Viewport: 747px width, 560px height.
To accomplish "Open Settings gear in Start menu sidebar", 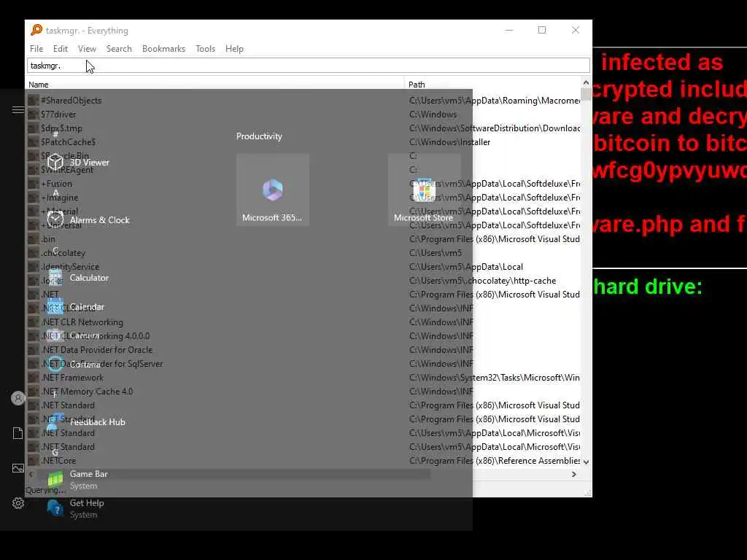I will (x=18, y=503).
